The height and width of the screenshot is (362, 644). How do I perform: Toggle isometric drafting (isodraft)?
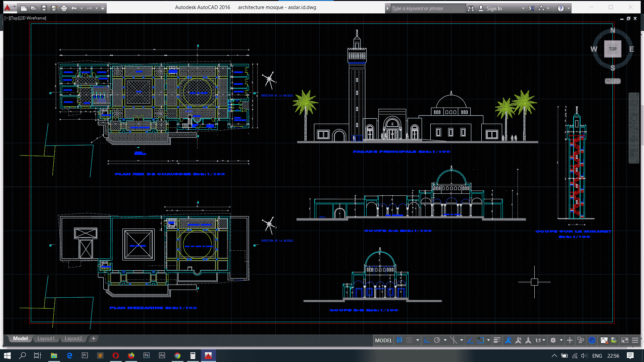[x=453, y=340]
